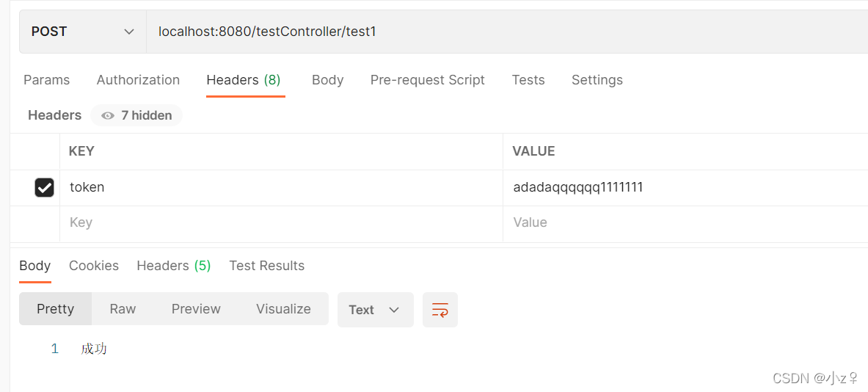Switch to the Params tab

click(46, 80)
